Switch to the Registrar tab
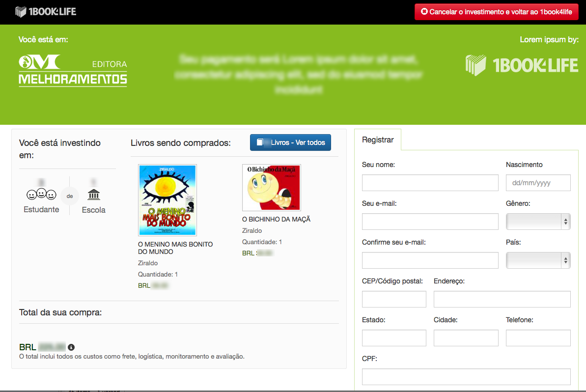 coord(378,140)
